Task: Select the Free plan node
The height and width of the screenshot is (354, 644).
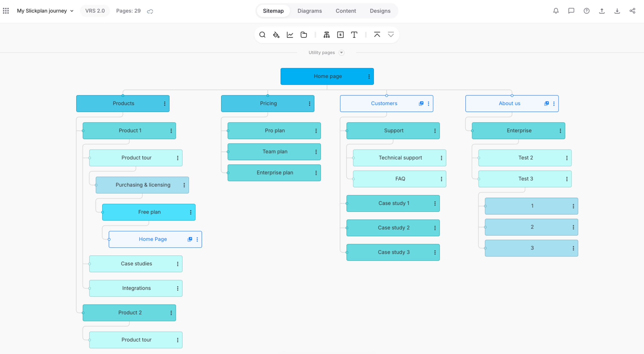Action: pos(149,212)
